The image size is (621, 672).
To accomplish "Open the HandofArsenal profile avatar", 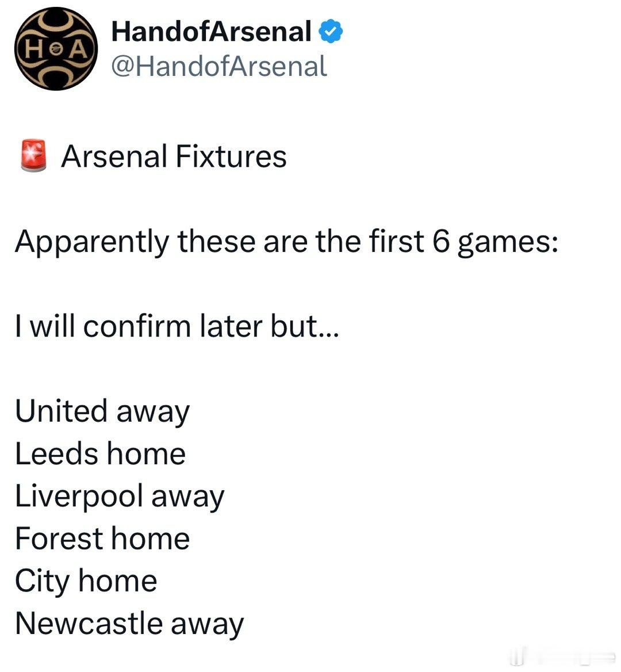I will click(56, 48).
